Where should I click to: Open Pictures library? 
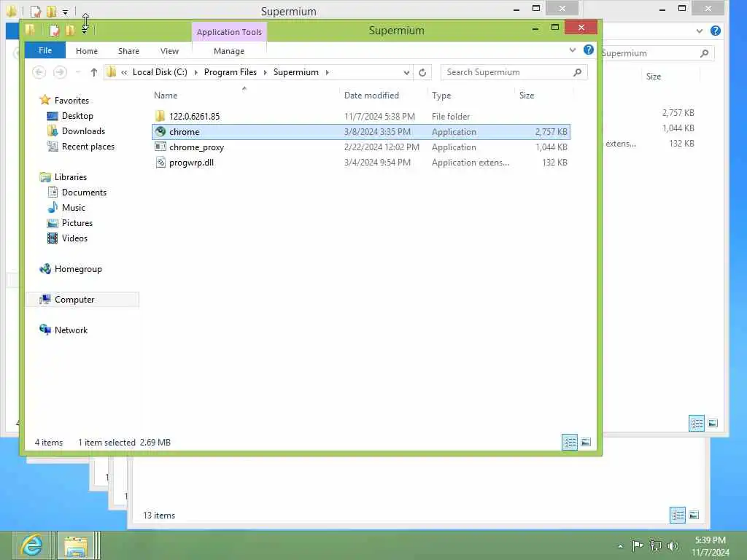coord(77,223)
